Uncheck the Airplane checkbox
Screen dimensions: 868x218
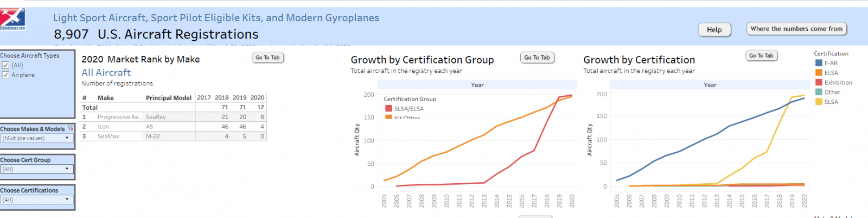(x=5, y=75)
